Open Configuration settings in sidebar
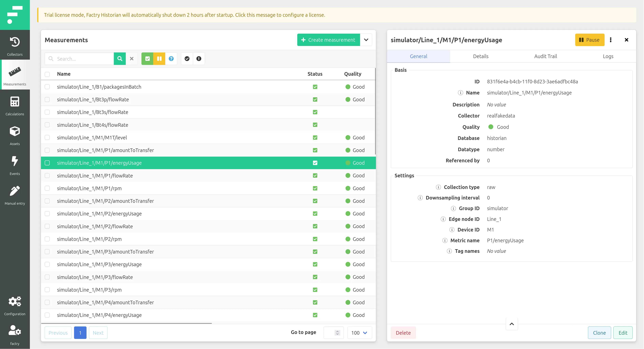 pos(15,304)
